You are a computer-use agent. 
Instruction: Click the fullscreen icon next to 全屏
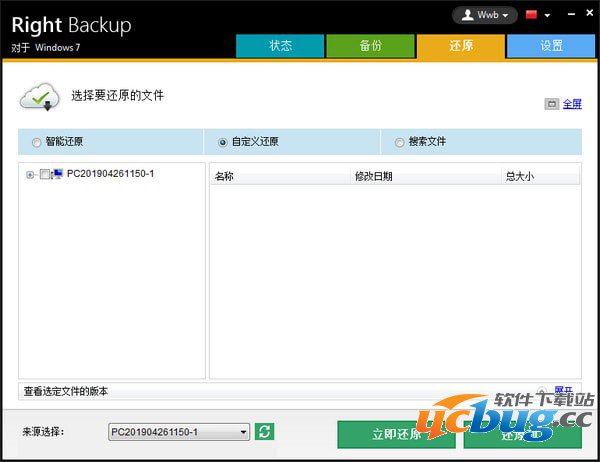[x=551, y=103]
